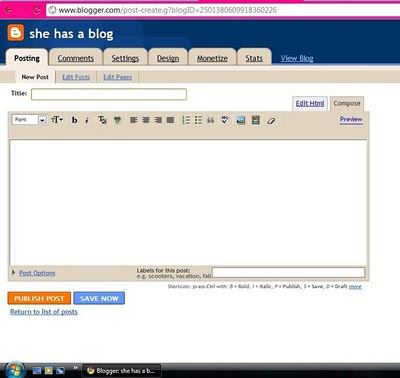The width and height of the screenshot is (400, 378).
Task: Open the Font dropdown
Action: [30, 120]
